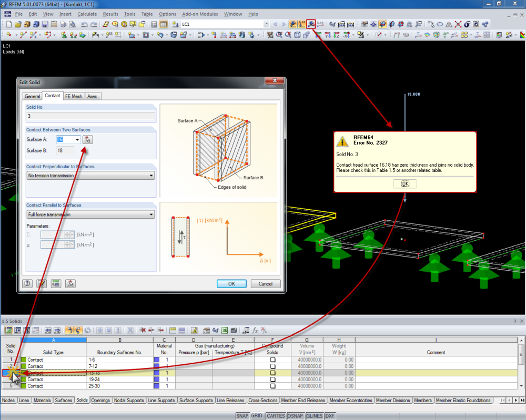Check the Compound Solids box for solid 5
The height and width of the screenshot is (420, 526).
272,386
